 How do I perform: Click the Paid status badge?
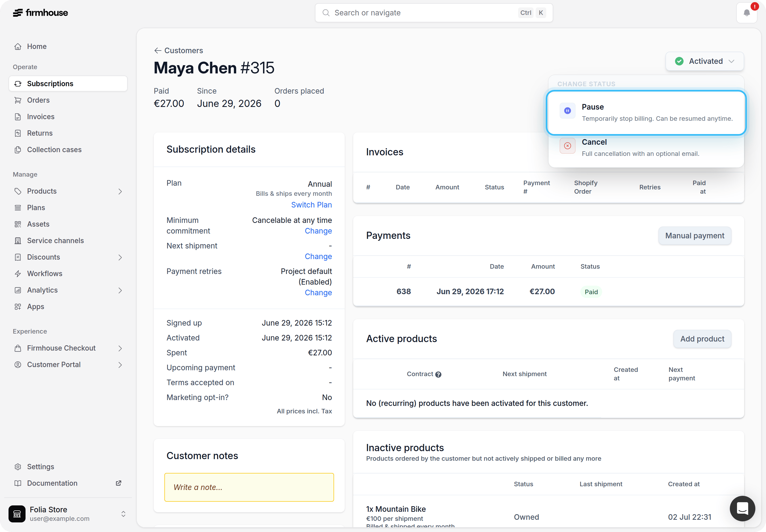coord(591,292)
